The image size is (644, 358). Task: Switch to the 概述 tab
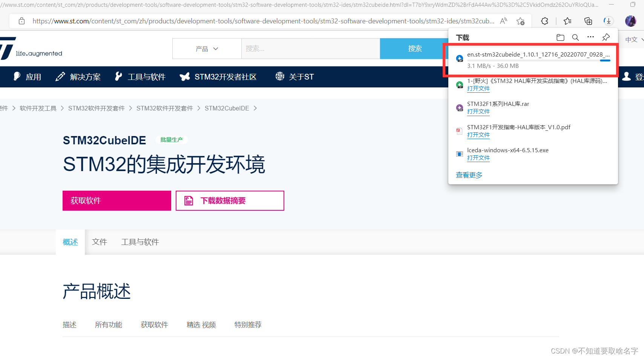pyautogui.click(x=71, y=242)
